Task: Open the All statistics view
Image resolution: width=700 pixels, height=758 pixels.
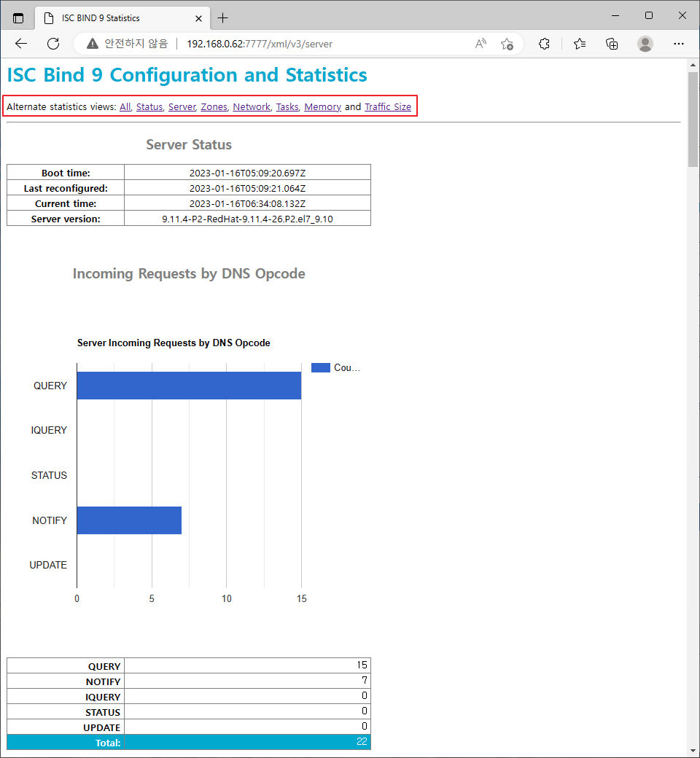Action: coord(124,106)
